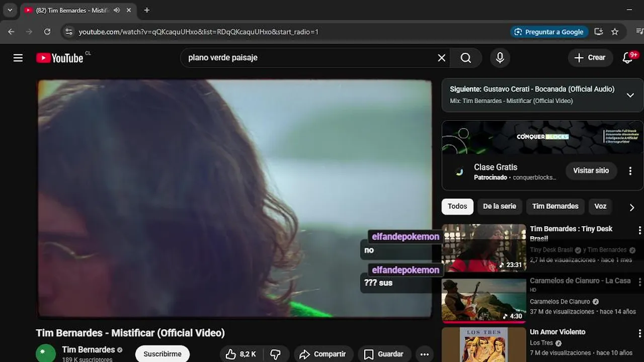The height and width of the screenshot is (362, 644).
Task: Select the Voz filter chip
Action: (600, 206)
